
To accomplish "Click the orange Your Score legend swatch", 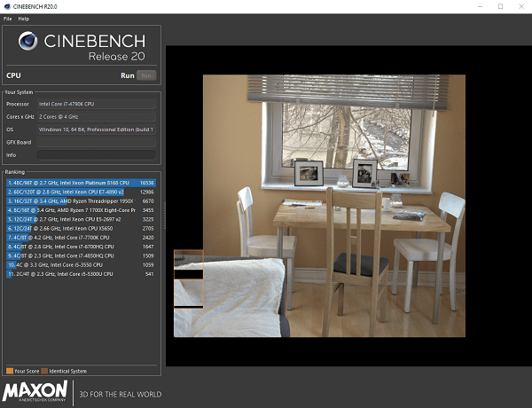I will pos(10,371).
